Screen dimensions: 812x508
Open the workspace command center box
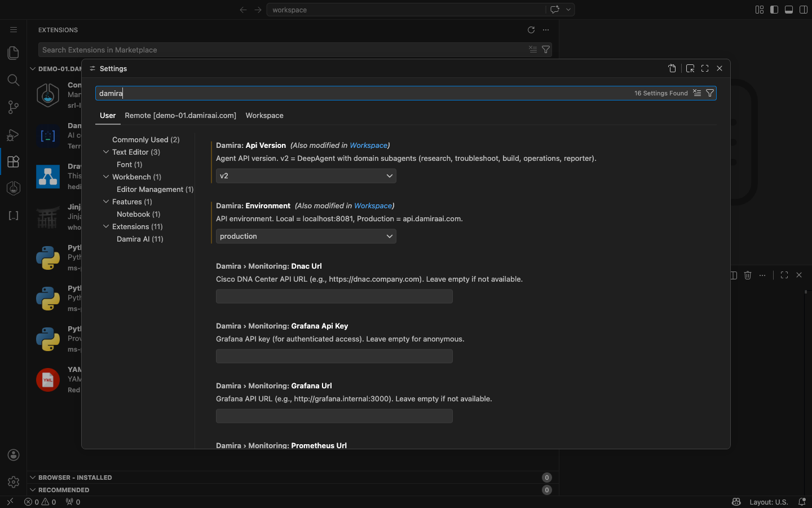click(406, 10)
